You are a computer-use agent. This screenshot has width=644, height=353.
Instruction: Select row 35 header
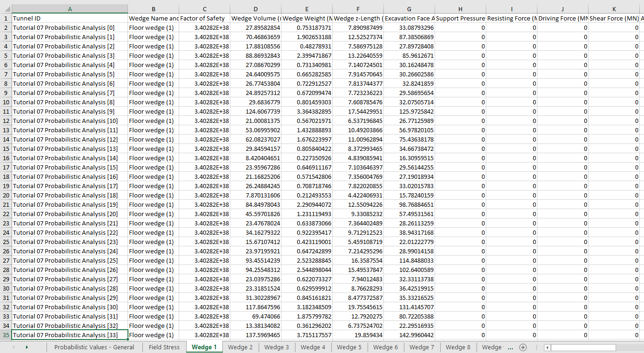[x=6, y=335]
